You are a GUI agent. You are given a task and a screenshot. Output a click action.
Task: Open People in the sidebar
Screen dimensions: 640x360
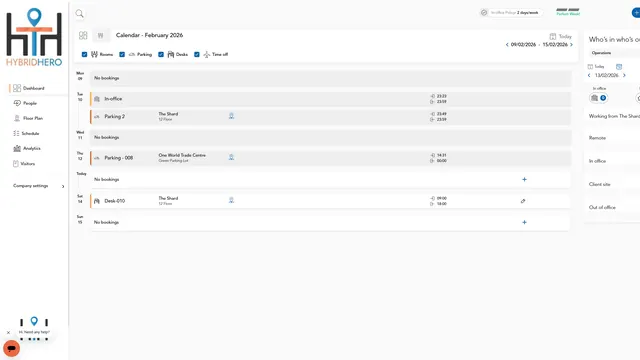point(30,103)
